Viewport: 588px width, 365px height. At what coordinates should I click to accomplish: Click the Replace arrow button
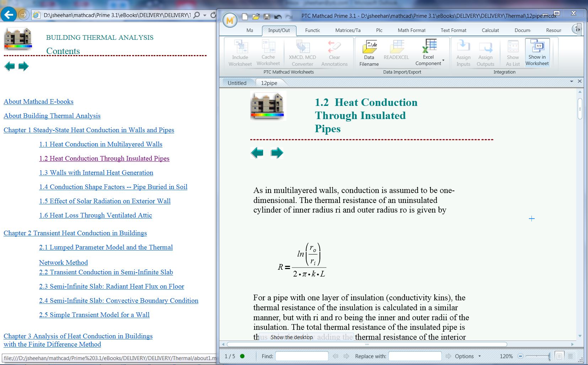point(448,356)
